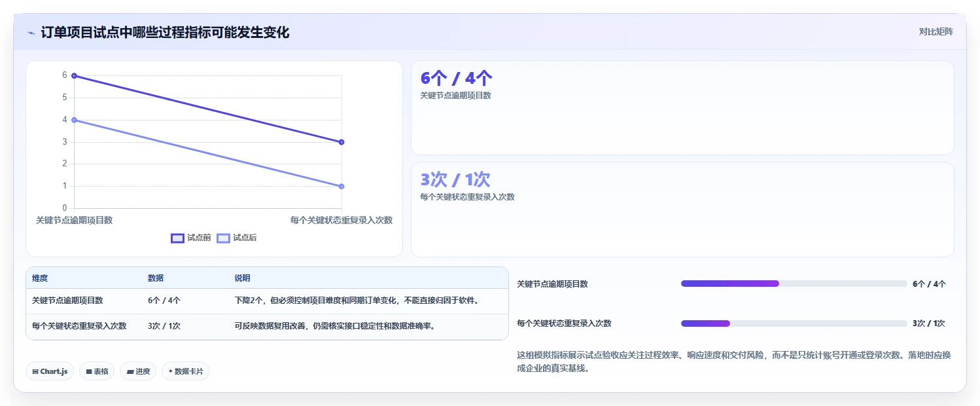This screenshot has height=406, width=980.
Task: Click the x-axis label 关键节点逾期项目数
Action: 74,220
